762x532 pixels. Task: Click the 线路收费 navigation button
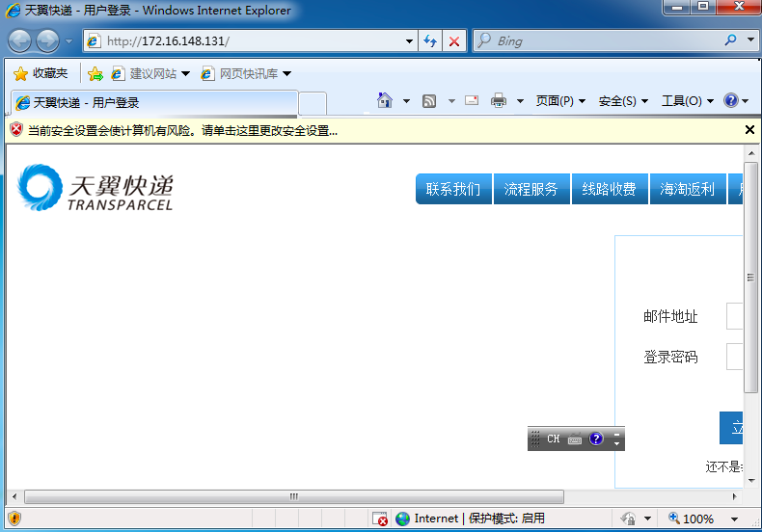(x=609, y=189)
